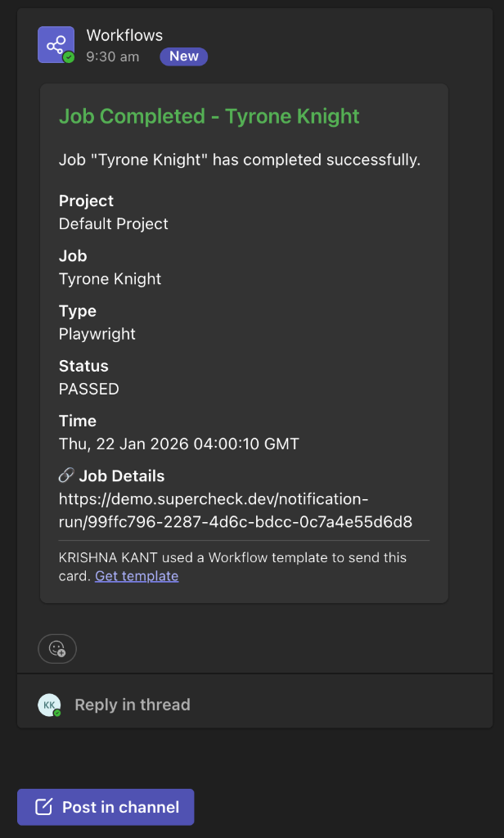Image resolution: width=504 pixels, height=838 pixels.
Task: Select the New badge on the message
Action: click(x=183, y=56)
